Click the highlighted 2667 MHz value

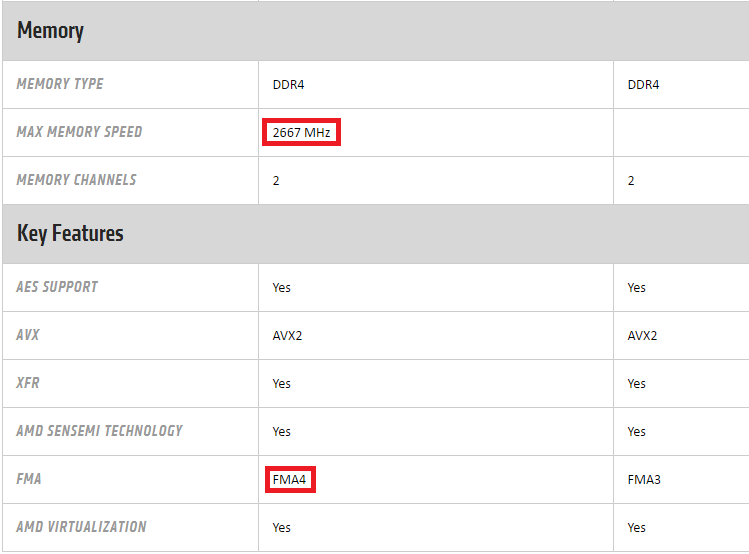[301, 132]
